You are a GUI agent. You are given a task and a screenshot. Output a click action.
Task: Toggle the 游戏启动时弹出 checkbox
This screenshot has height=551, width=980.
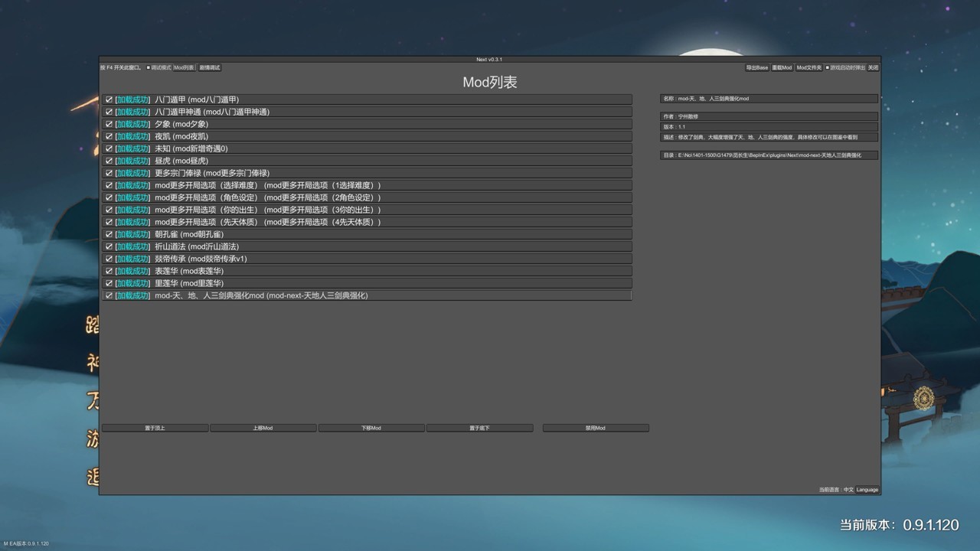point(828,67)
